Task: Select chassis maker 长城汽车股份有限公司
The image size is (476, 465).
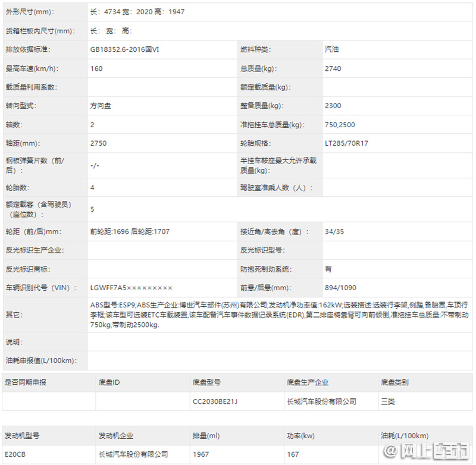Action: (x=321, y=401)
